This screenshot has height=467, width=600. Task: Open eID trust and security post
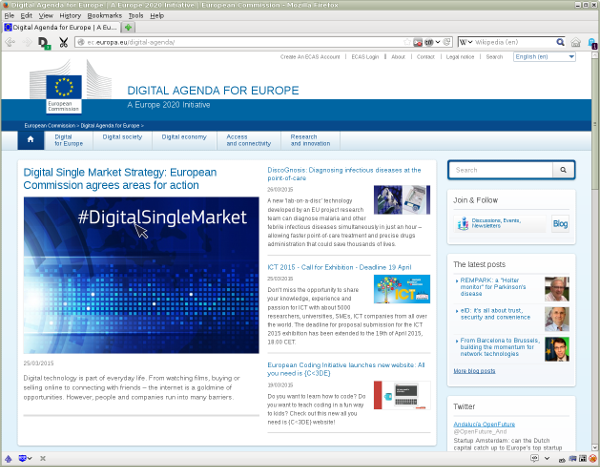coord(495,314)
